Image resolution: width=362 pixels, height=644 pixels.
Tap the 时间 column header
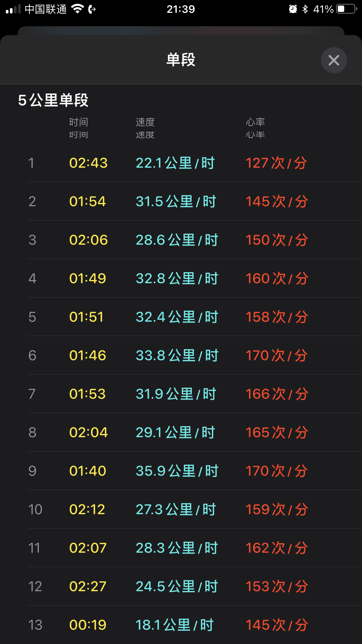(79, 122)
